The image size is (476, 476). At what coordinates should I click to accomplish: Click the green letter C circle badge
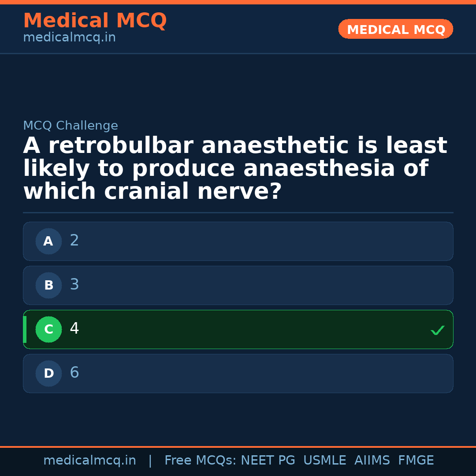(x=48, y=330)
